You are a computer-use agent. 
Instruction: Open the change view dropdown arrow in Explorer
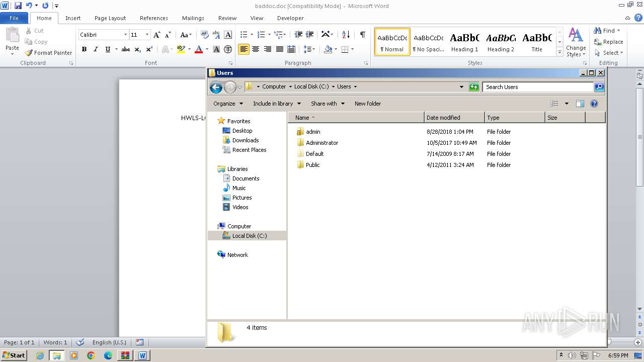567,104
